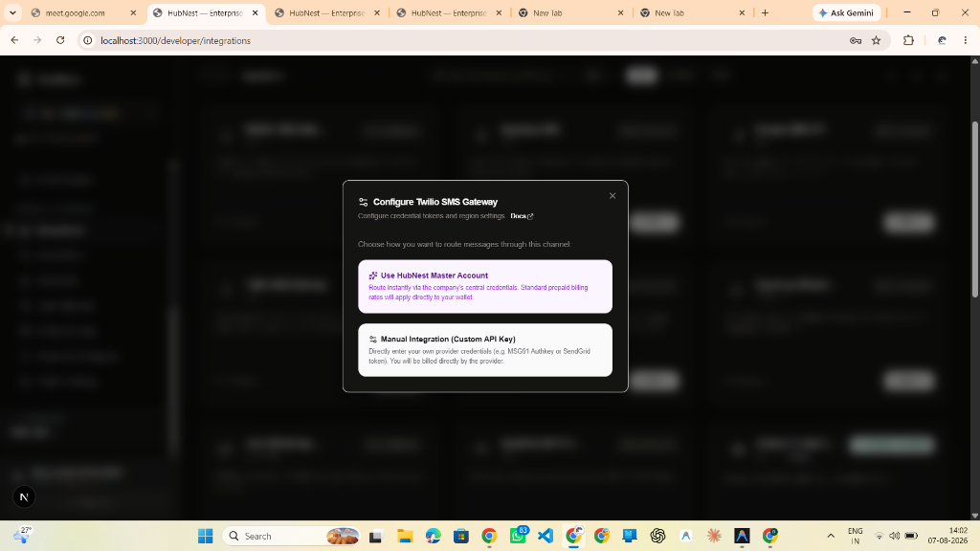This screenshot has height=551, width=980.
Task: Go forward in browser history
Action: [x=37, y=40]
